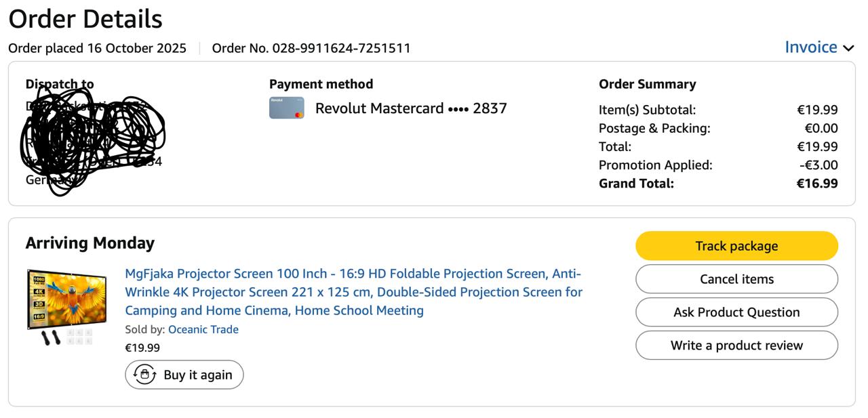The image size is (868, 418).
Task: Expand the Invoice dropdown chevron
Action: [848, 48]
